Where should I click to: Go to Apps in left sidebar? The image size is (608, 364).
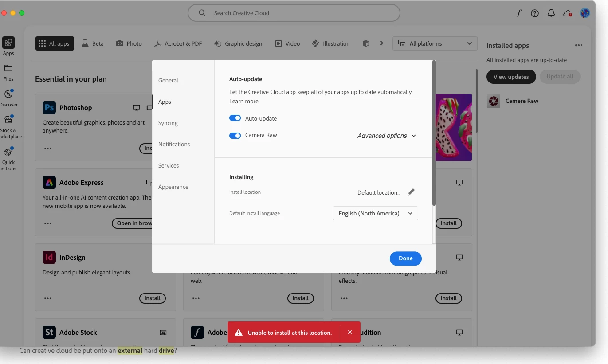click(8, 46)
